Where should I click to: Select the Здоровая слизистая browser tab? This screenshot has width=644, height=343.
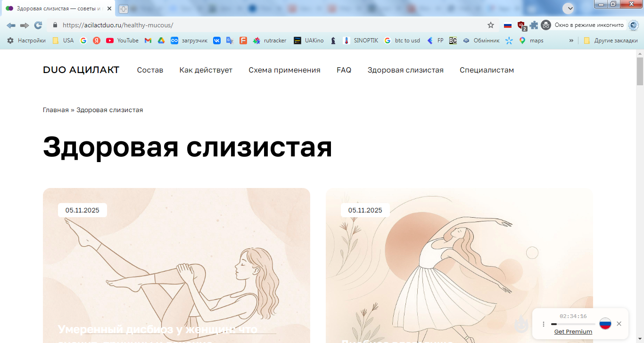point(58,8)
